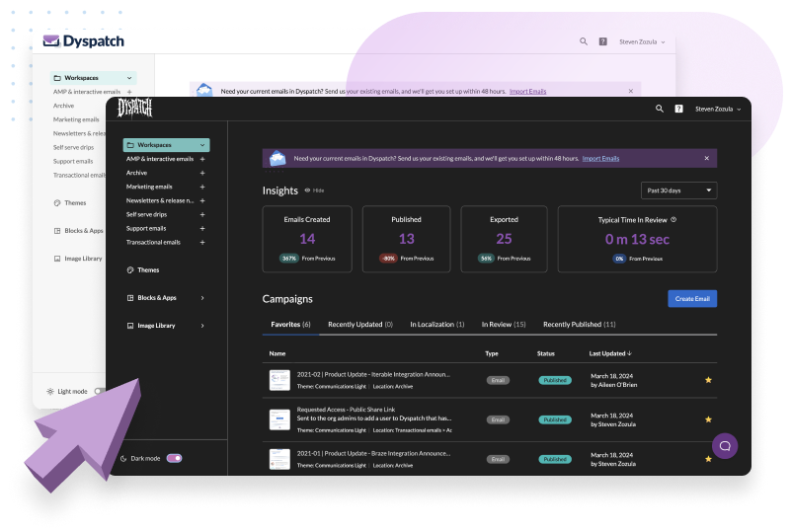Viewport: 790px width, 532px height.
Task: Open Steven Zozula menu in light window
Action: [x=642, y=41]
